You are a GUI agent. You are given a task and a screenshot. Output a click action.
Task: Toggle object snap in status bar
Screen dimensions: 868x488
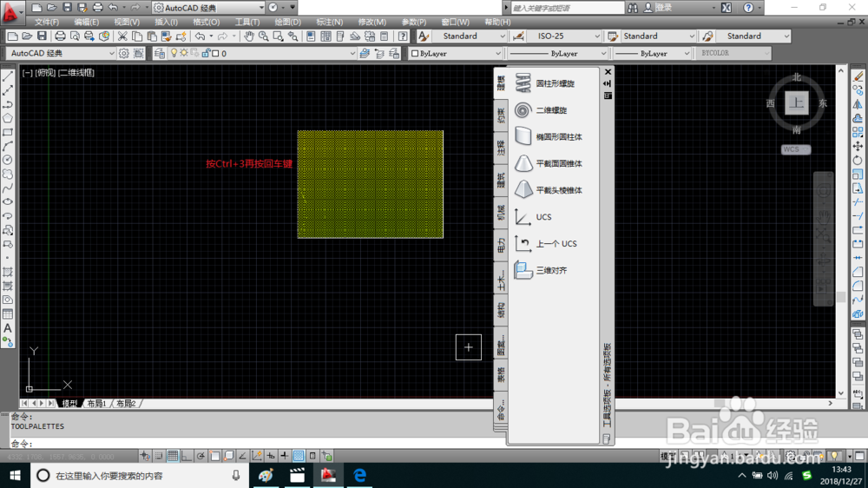point(214,456)
